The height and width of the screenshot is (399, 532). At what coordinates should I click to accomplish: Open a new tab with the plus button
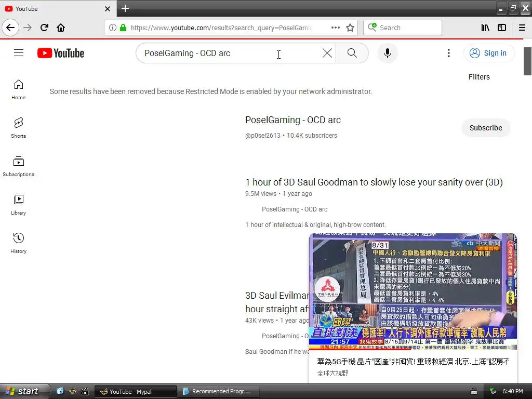[x=125, y=8]
